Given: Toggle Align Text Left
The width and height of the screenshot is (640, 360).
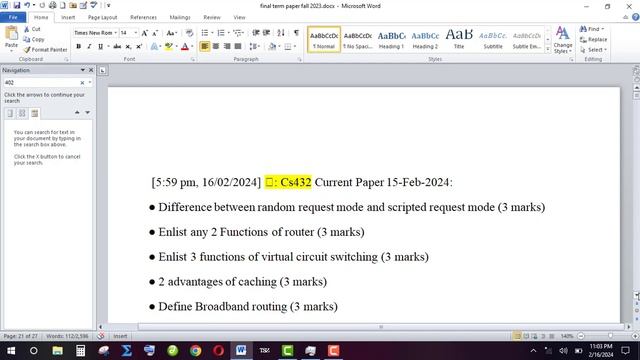Looking at the screenshot, I should tap(204, 46).
